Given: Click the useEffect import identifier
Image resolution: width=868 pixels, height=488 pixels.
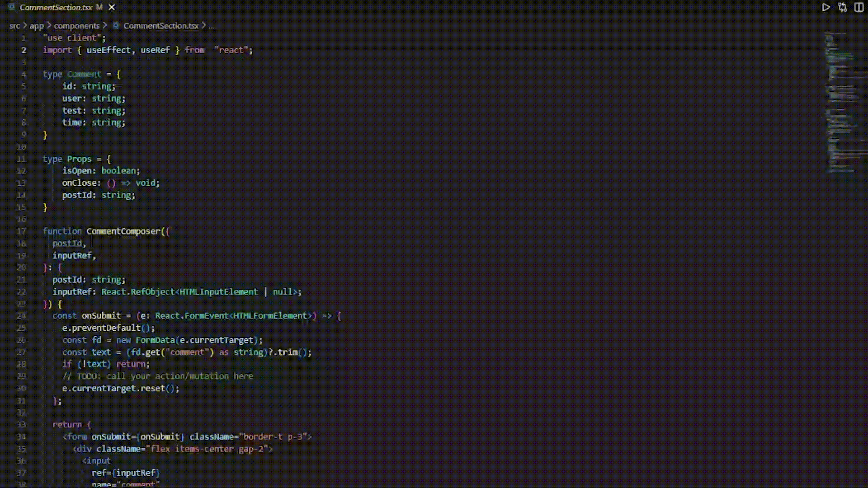Looking at the screenshot, I should [x=108, y=50].
